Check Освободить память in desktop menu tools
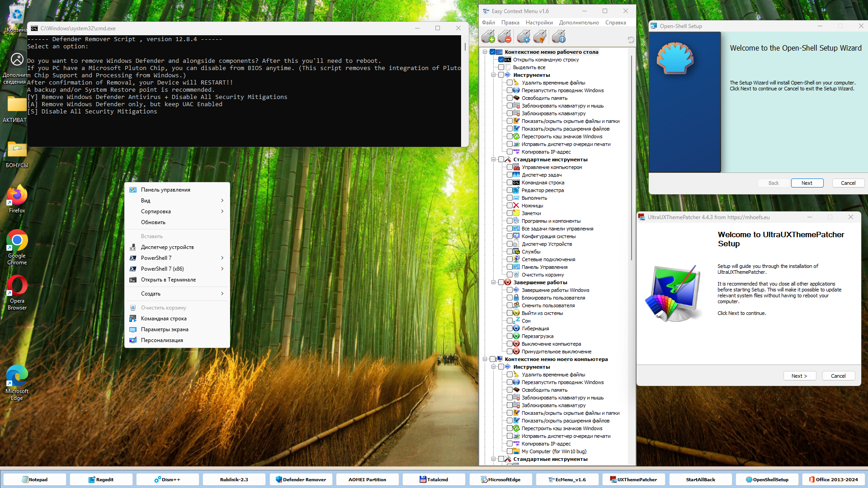This screenshot has width=868, height=488. (509, 98)
